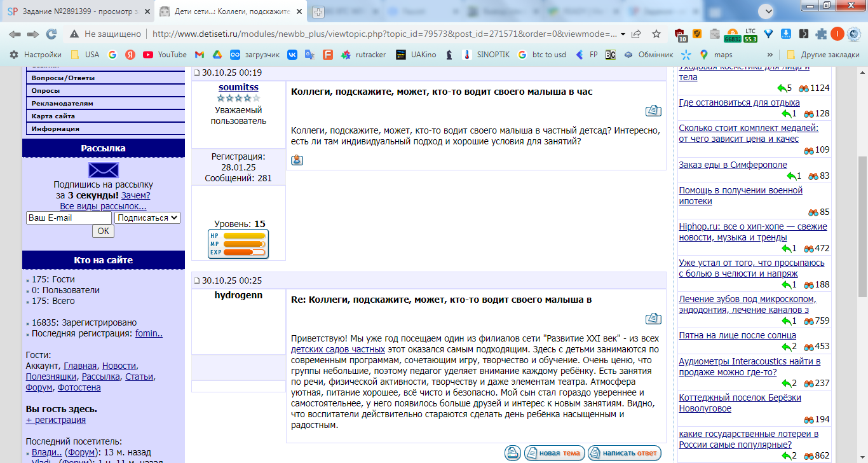Open the shield extension with badge 10
Image resolution: width=868 pixels, height=463 pixels.
click(681, 35)
